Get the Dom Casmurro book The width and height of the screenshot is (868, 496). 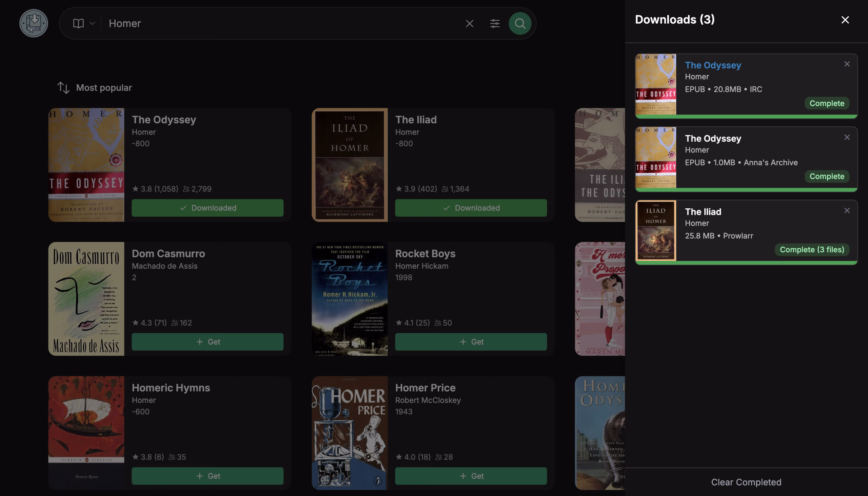[207, 342]
